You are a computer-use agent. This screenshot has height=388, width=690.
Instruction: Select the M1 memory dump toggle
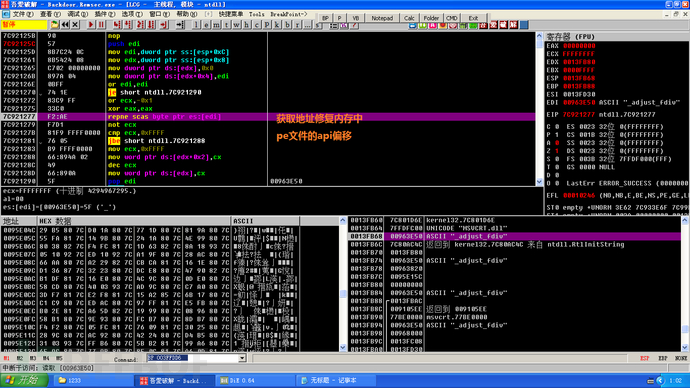(7, 359)
